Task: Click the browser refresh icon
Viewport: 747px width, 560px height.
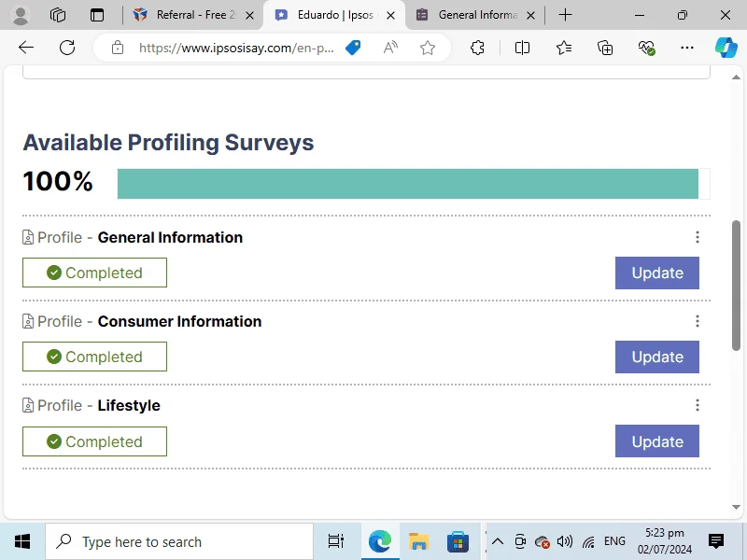Action: click(x=67, y=48)
